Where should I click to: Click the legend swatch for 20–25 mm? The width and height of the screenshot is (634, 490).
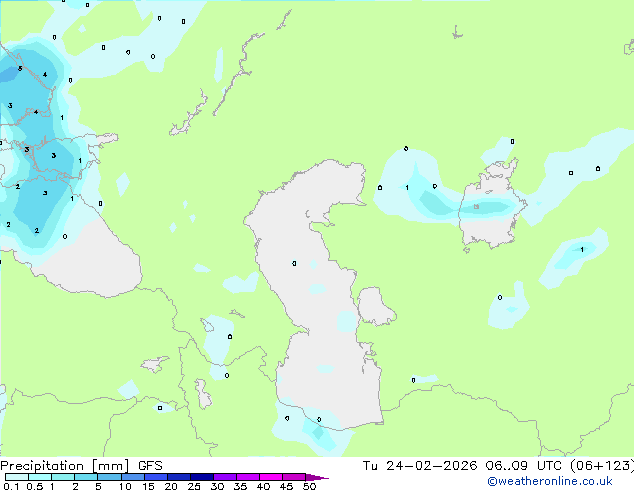[x=178, y=477]
